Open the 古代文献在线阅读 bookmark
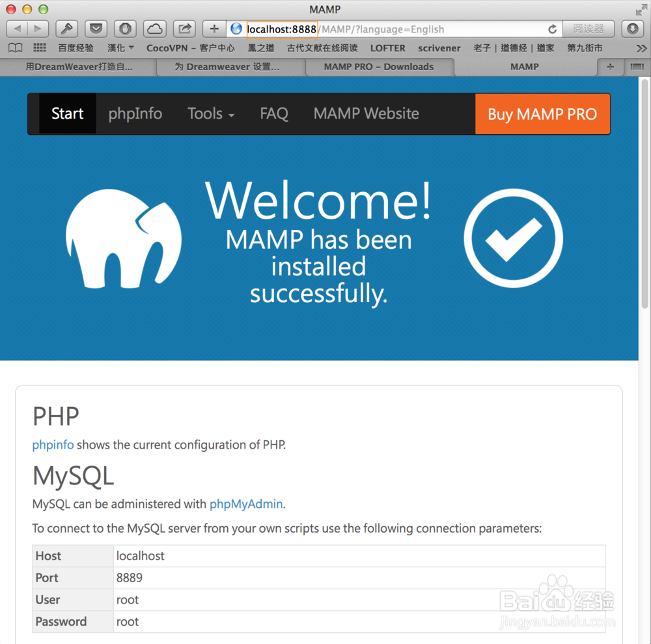Screen dimensions: 651x644 (322, 48)
